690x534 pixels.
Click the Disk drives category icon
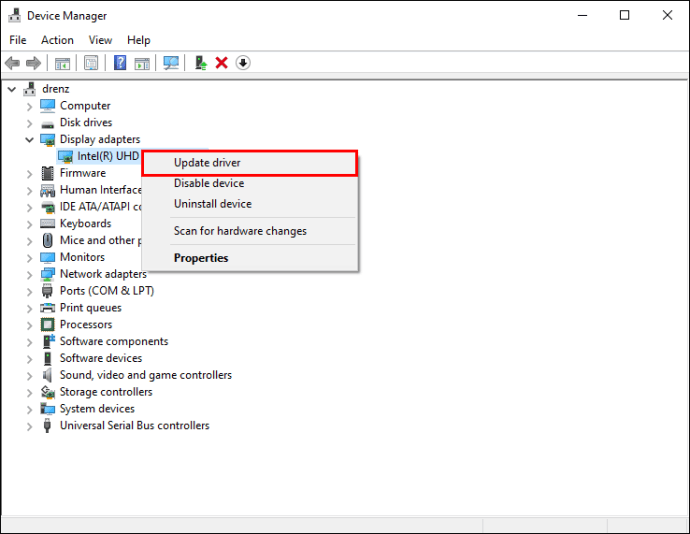pos(48,123)
